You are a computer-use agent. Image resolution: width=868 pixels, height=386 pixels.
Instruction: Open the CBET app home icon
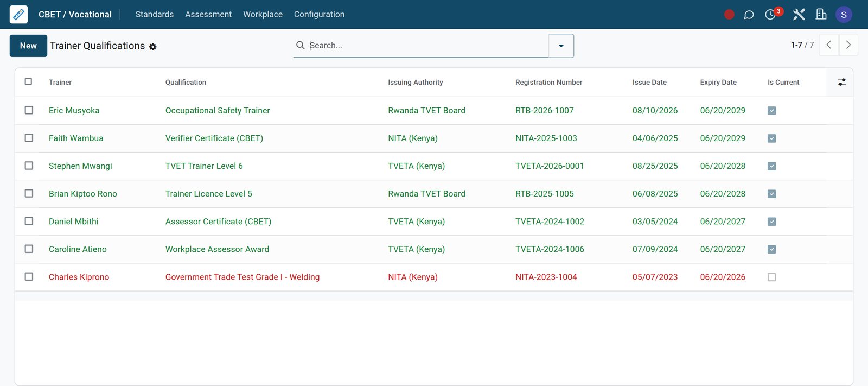[18, 14]
